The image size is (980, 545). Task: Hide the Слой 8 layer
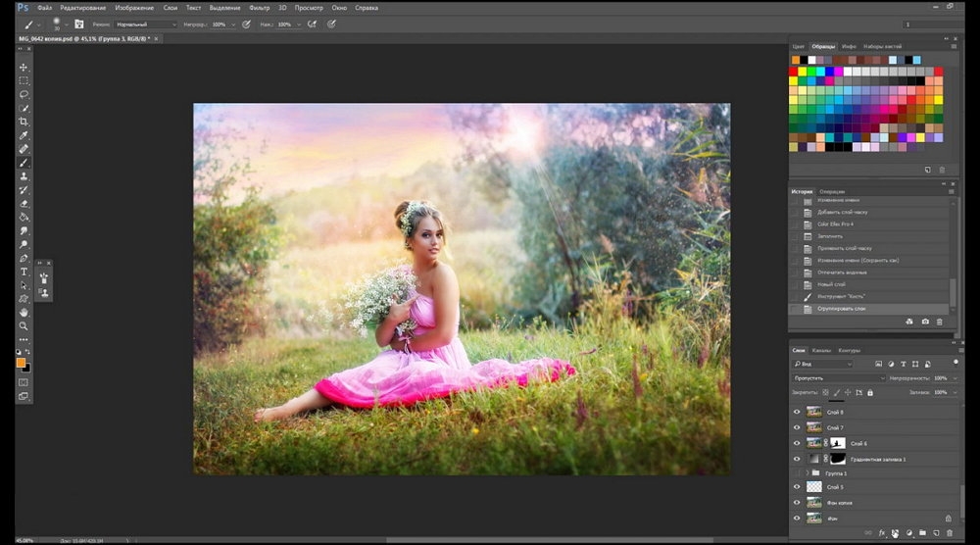(x=797, y=412)
